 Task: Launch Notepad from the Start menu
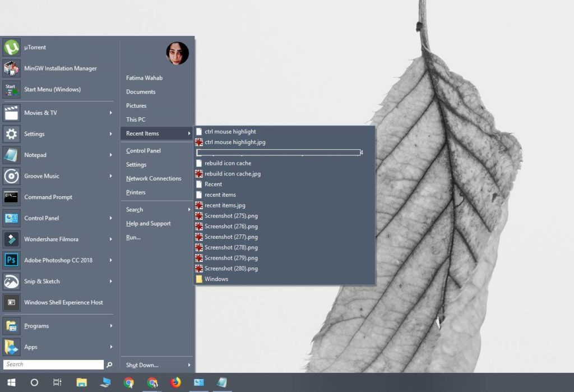36,155
